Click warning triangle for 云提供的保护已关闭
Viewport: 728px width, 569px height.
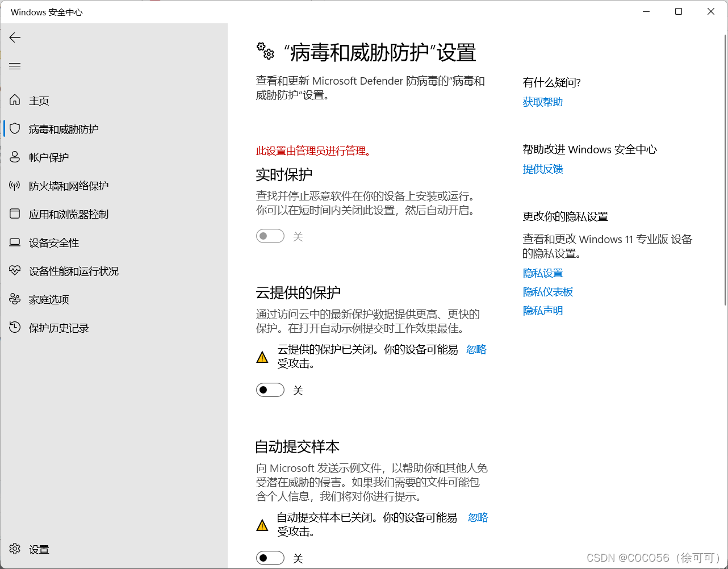pyautogui.click(x=262, y=357)
